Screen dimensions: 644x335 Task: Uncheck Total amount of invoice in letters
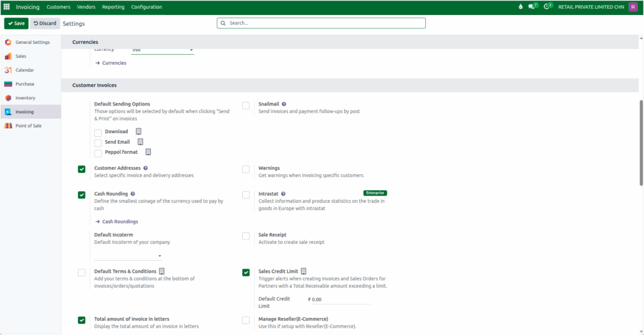pyautogui.click(x=82, y=320)
